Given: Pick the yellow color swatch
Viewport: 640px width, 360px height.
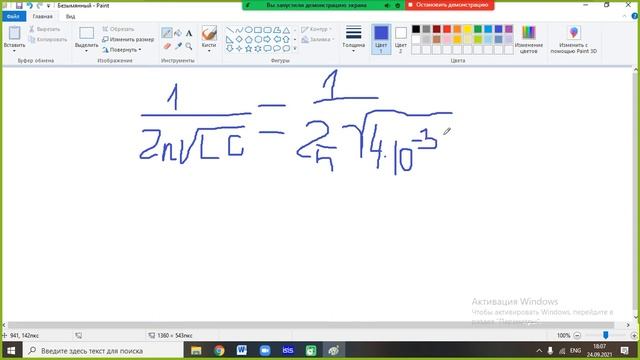Looking at the screenshot, I should [467, 29].
